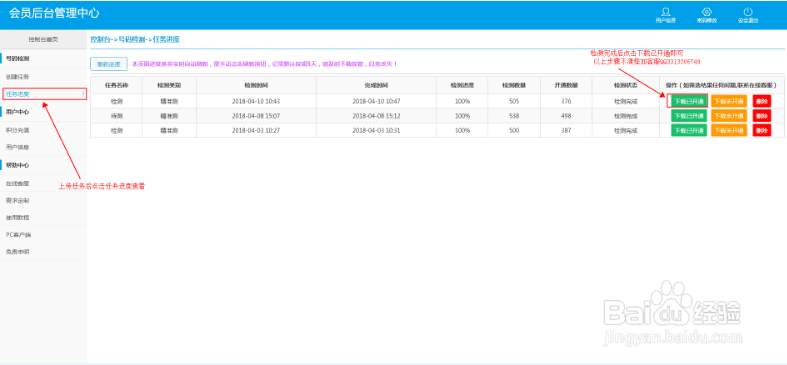Select PC客户端 in the sidebar
Screen dimensions: 787x365
(x=19, y=235)
